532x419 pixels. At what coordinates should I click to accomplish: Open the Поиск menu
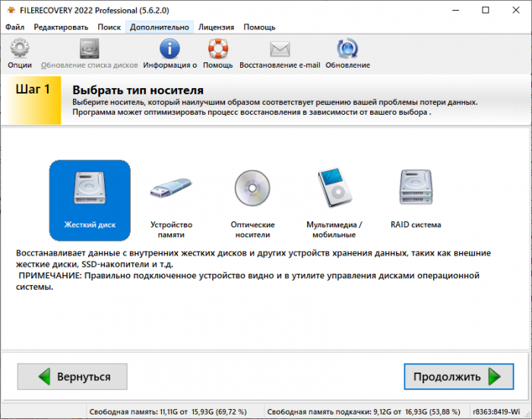(x=109, y=27)
